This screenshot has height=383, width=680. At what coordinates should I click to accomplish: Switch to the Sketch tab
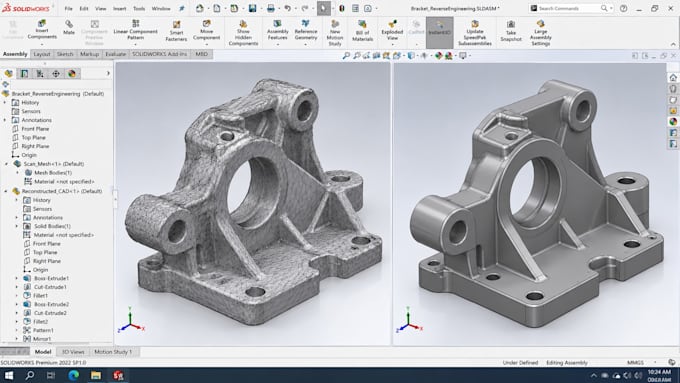pos(65,54)
